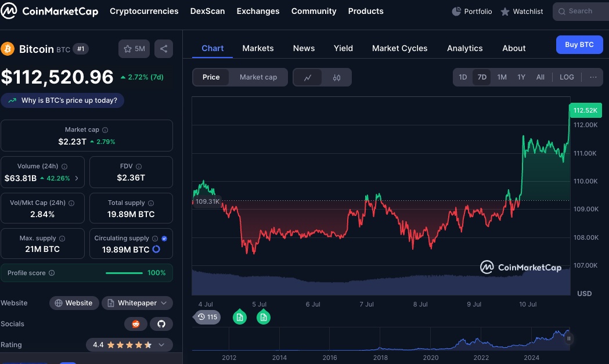Open the first green document marker

[x=240, y=317]
